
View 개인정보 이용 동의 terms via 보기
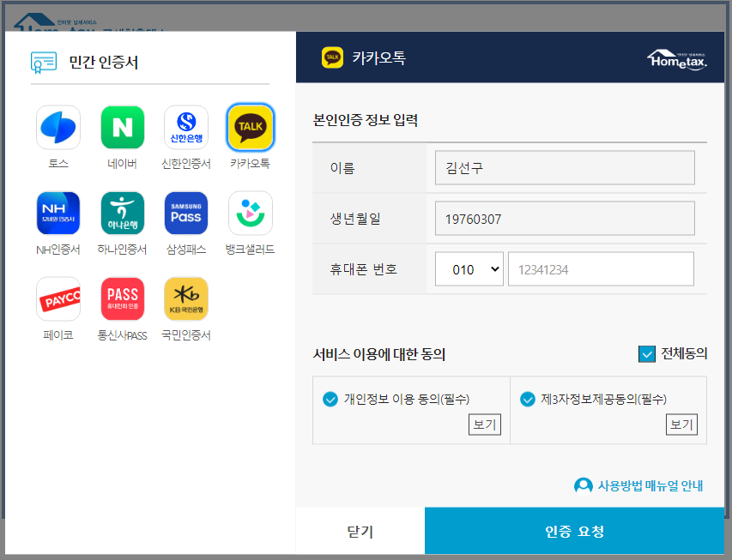point(485,425)
